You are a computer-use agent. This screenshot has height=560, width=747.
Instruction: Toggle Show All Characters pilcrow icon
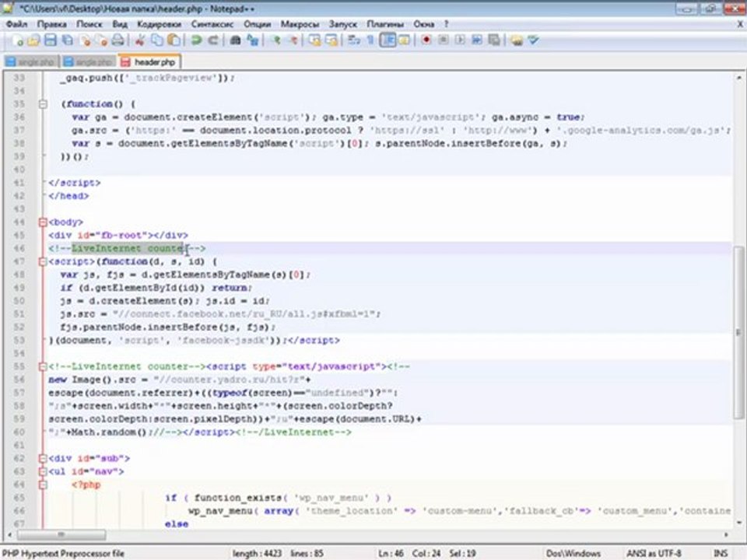click(370, 40)
